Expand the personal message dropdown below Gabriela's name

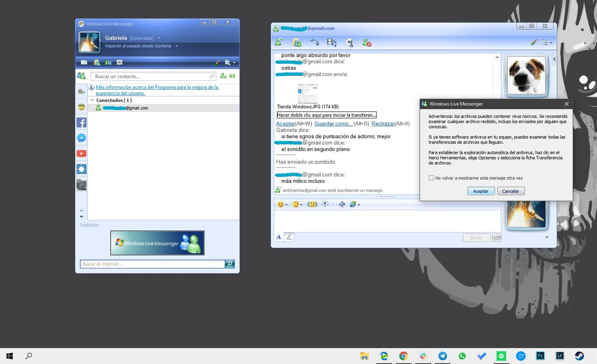click(177, 45)
